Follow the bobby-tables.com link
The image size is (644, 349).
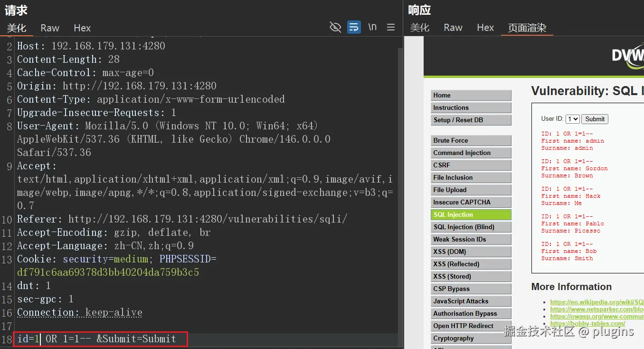click(x=587, y=323)
